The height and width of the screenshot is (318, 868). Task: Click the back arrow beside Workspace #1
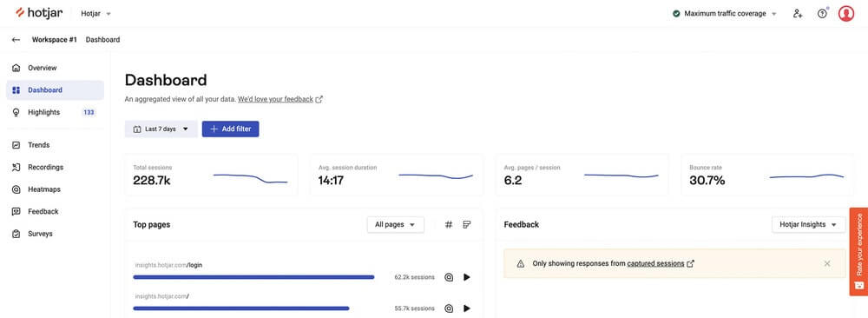16,40
